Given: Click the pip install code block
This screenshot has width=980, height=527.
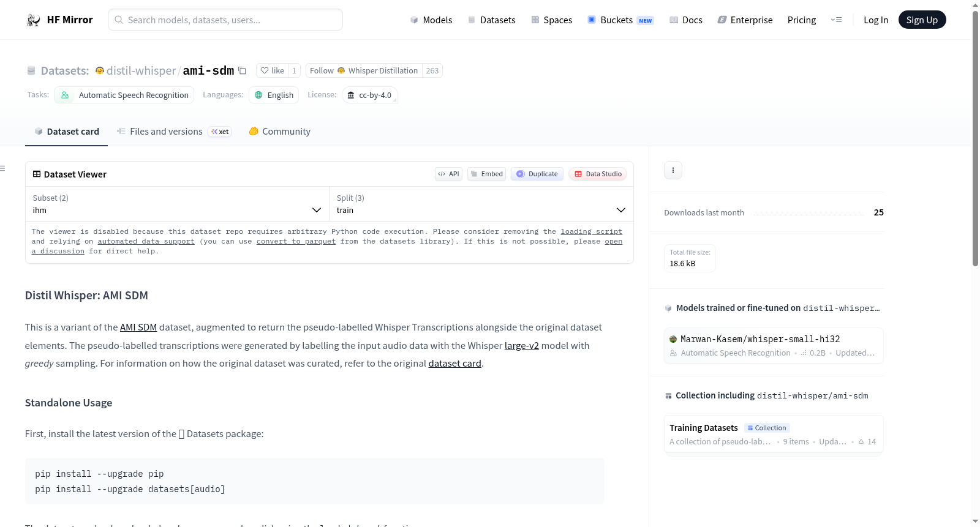Looking at the screenshot, I should (315, 481).
